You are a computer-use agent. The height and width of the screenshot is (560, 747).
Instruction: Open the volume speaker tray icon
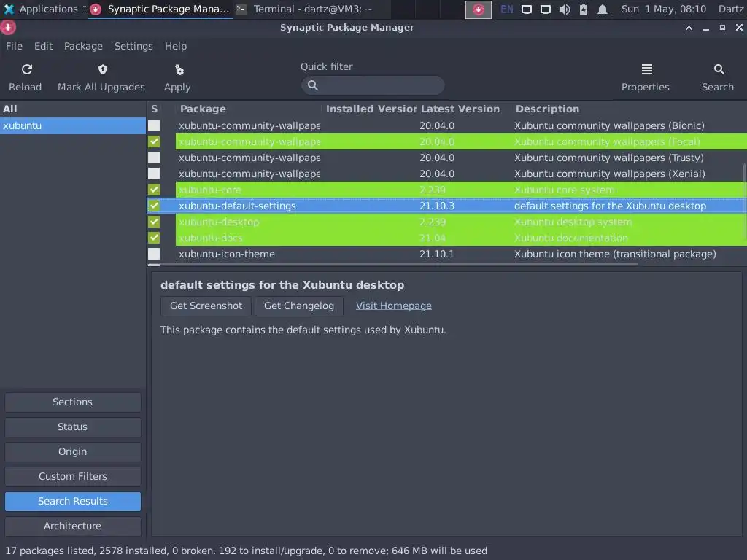[565, 9]
